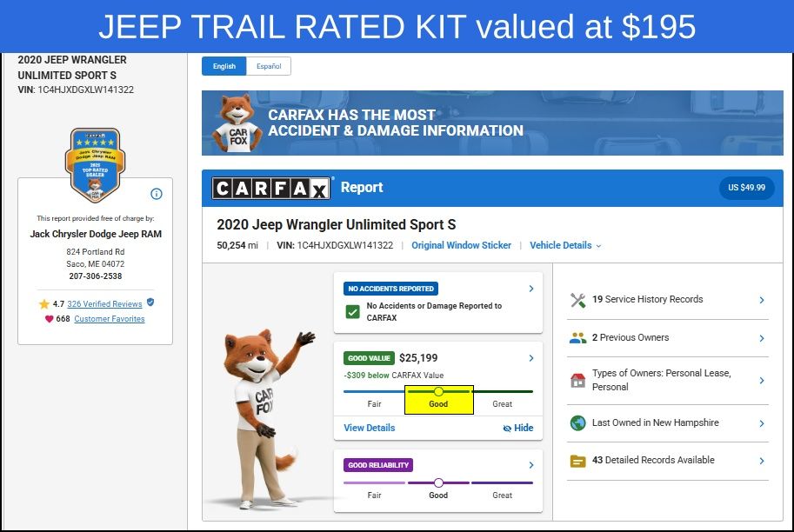Hide the CARFAX value section

tap(518, 428)
